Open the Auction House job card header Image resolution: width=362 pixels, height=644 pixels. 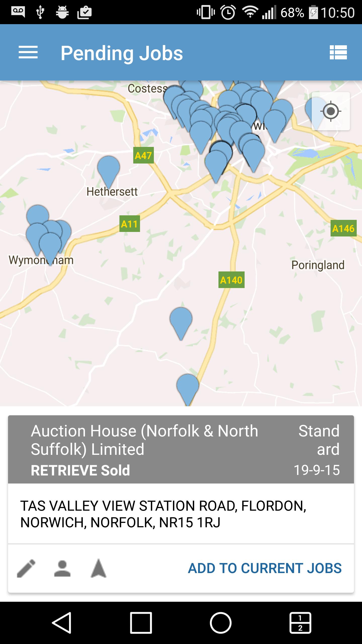coord(144,440)
